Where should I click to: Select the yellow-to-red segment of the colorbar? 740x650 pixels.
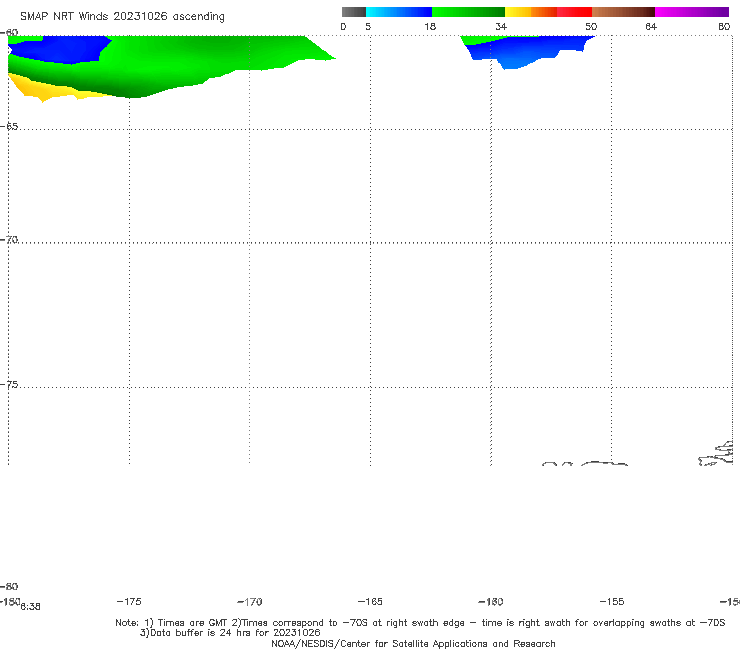[548, 12]
